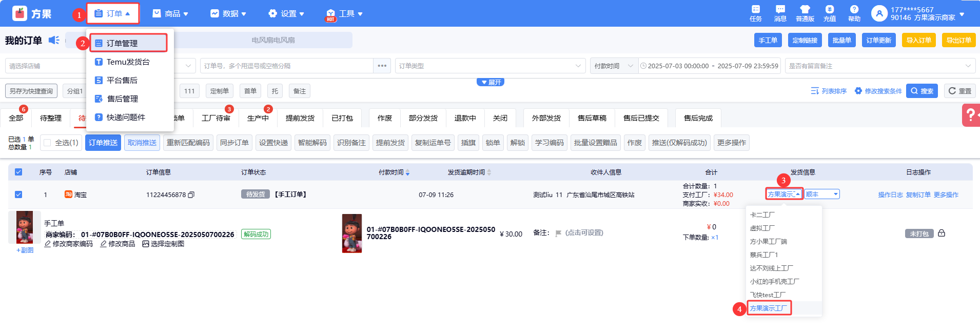Click 复制订单 link for row 1
The width and height of the screenshot is (980, 331).
click(918, 195)
